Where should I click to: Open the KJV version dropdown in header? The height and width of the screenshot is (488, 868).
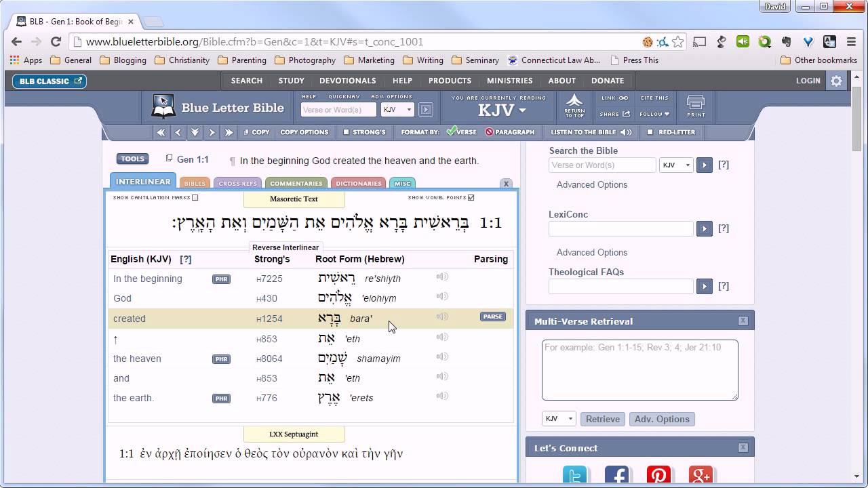point(397,109)
